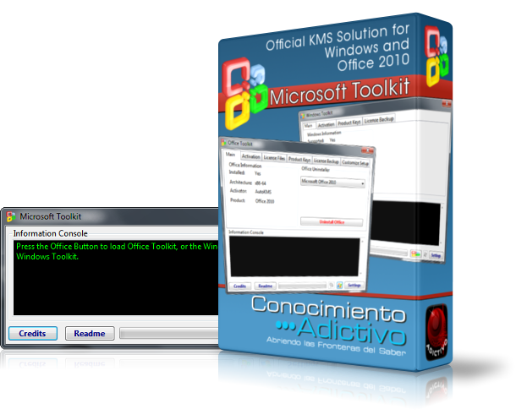Click Readme button in Office Toolkit window

pyautogui.click(x=265, y=286)
